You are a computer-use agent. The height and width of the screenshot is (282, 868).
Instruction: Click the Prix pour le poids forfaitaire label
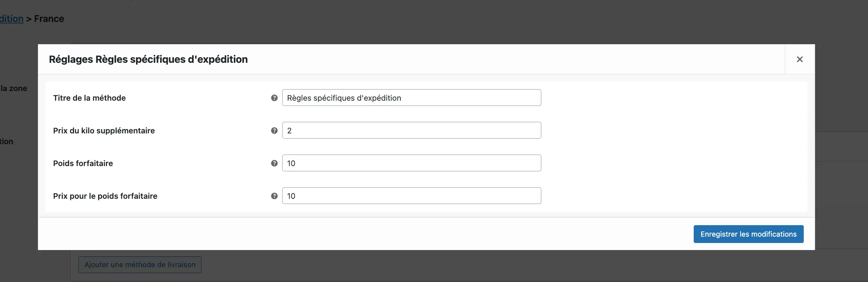click(x=105, y=196)
